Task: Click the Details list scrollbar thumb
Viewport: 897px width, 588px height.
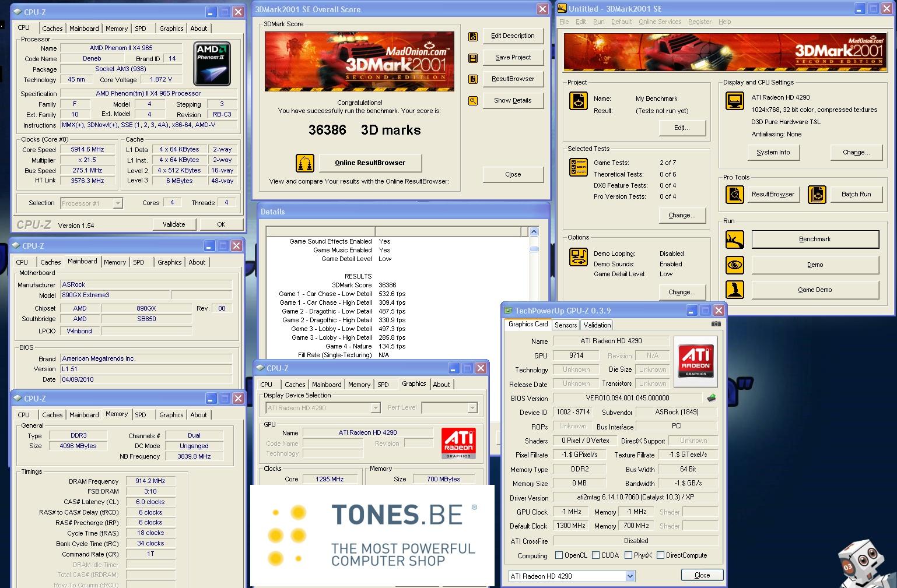Action: 534,249
